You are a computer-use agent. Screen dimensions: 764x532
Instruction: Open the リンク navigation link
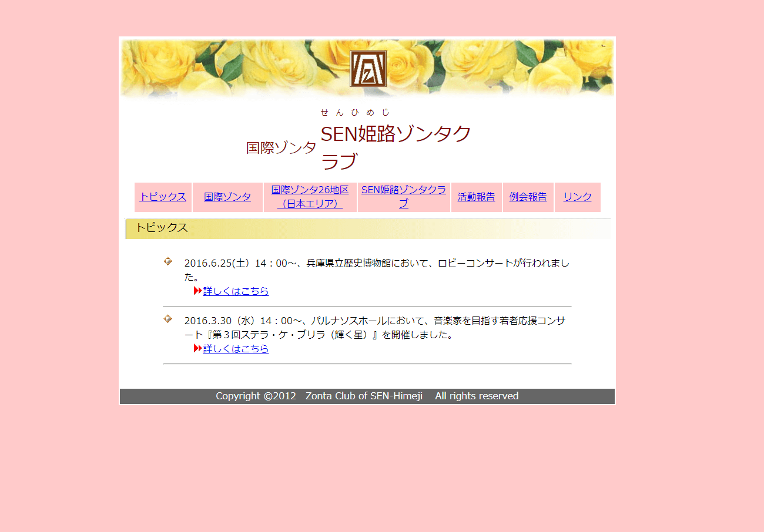(x=578, y=197)
